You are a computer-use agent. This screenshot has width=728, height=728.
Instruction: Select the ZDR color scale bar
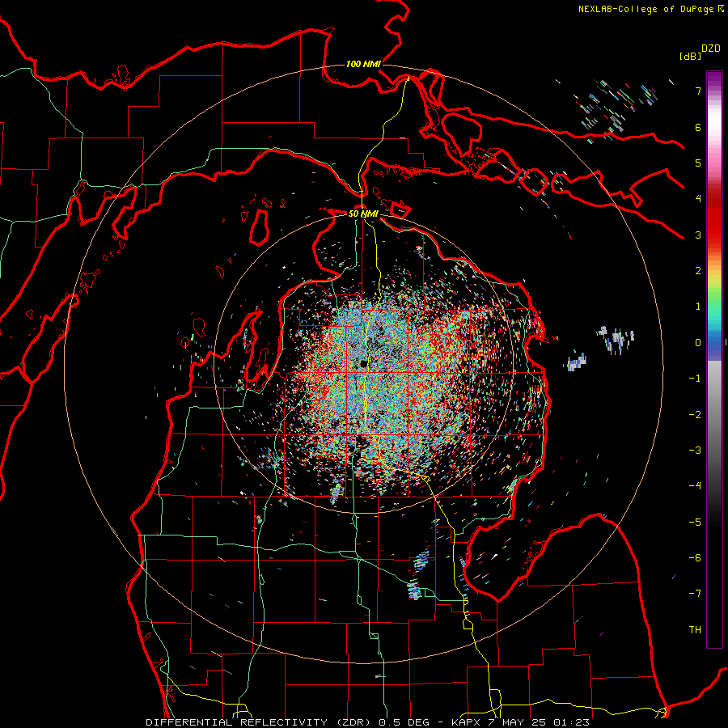[714, 359]
